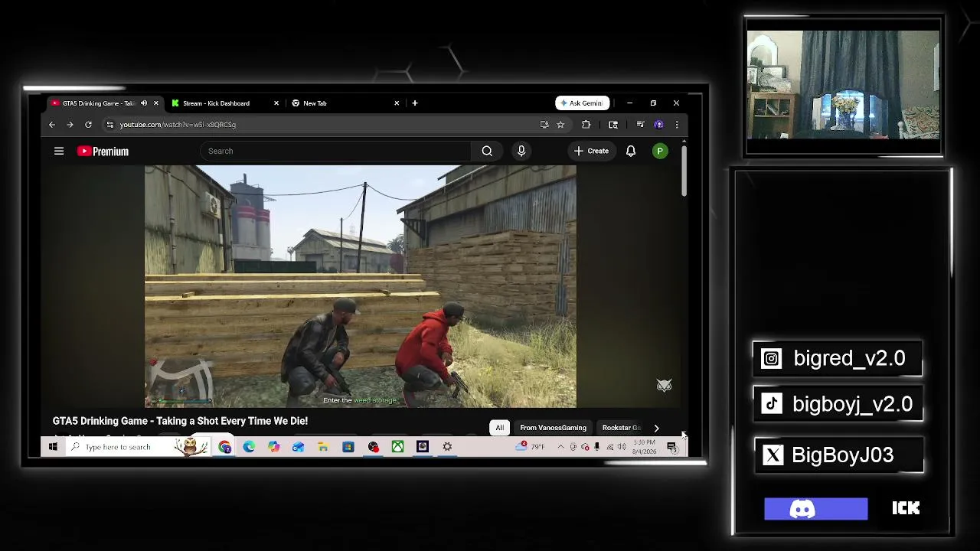Go to YouTube Premium home logo

(103, 152)
